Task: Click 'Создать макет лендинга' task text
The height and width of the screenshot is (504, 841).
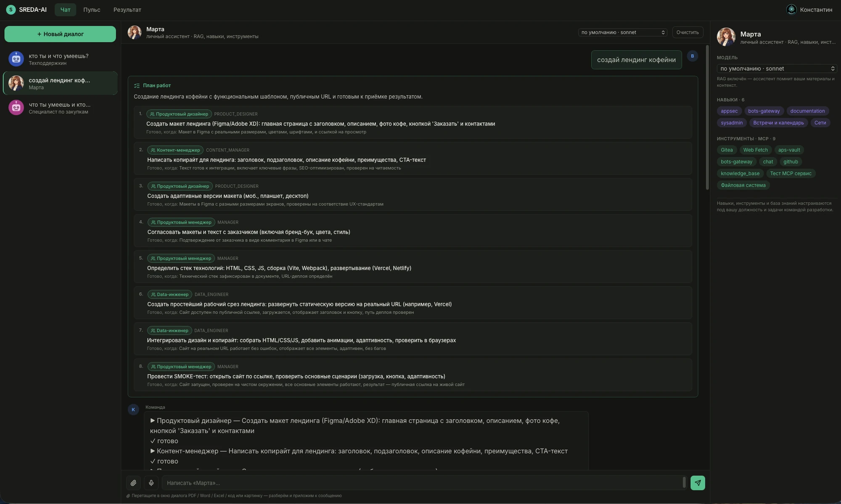Action: click(320, 124)
